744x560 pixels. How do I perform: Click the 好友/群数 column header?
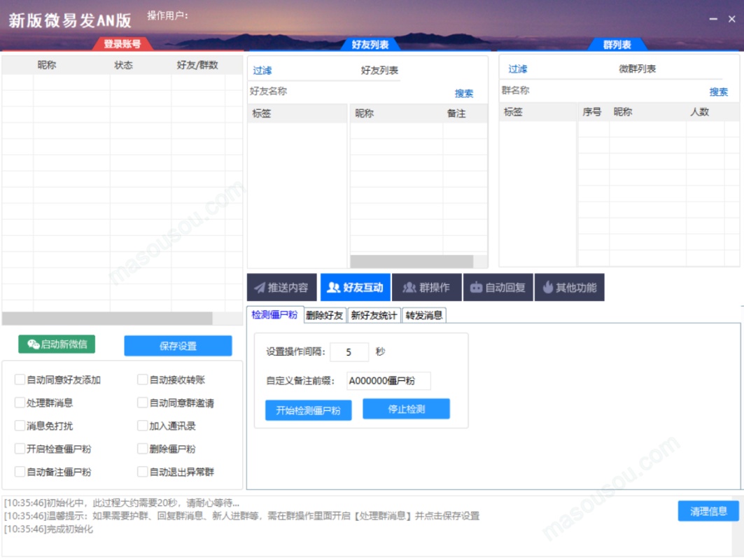point(197,64)
